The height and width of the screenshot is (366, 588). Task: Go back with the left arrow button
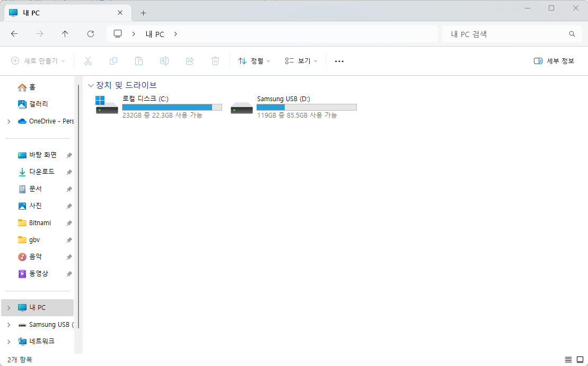[14, 34]
